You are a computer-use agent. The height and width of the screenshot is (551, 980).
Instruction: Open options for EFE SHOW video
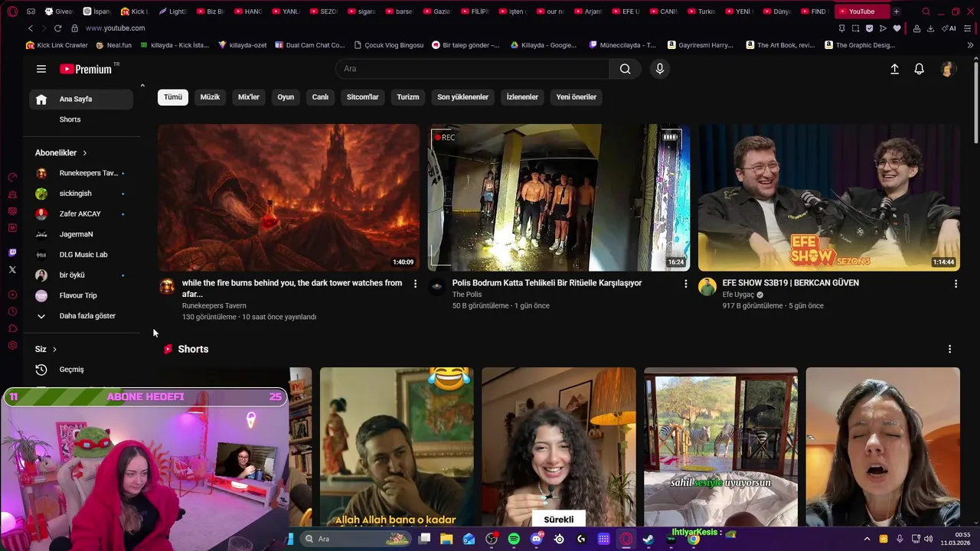tap(955, 284)
